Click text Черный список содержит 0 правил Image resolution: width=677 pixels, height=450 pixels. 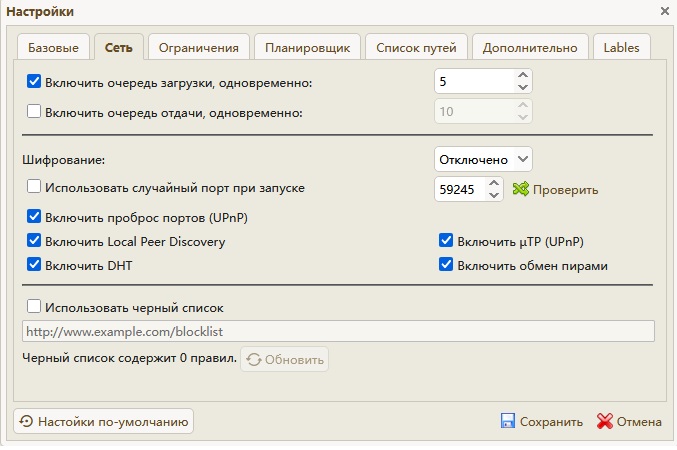click(x=129, y=358)
